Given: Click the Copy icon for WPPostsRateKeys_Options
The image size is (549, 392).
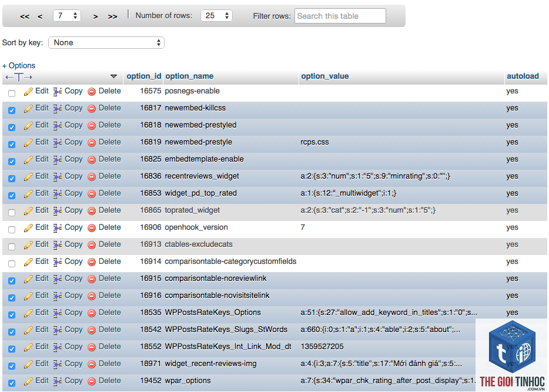Looking at the screenshot, I should point(58,313).
